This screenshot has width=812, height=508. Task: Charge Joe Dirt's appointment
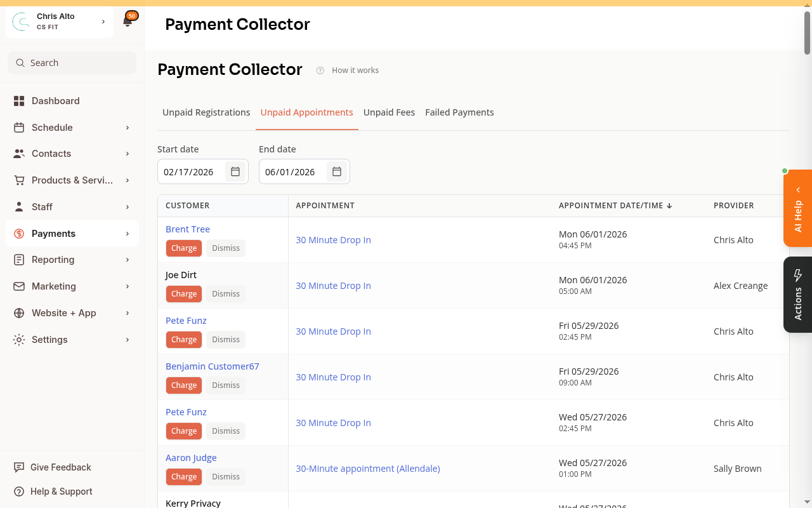click(x=184, y=294)
